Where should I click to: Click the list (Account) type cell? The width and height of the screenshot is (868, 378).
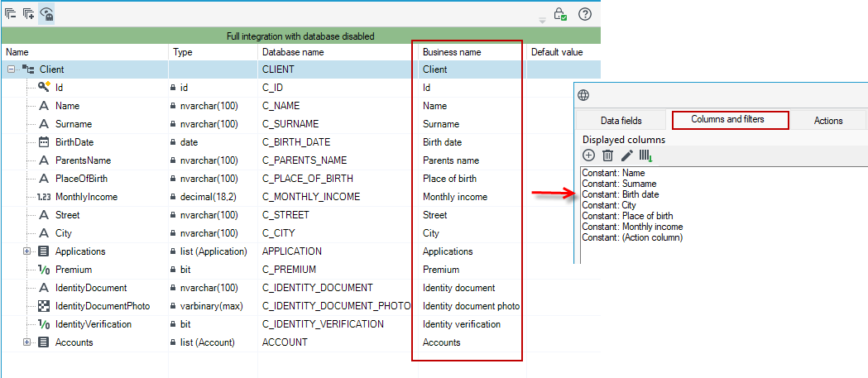pos(208,342)
